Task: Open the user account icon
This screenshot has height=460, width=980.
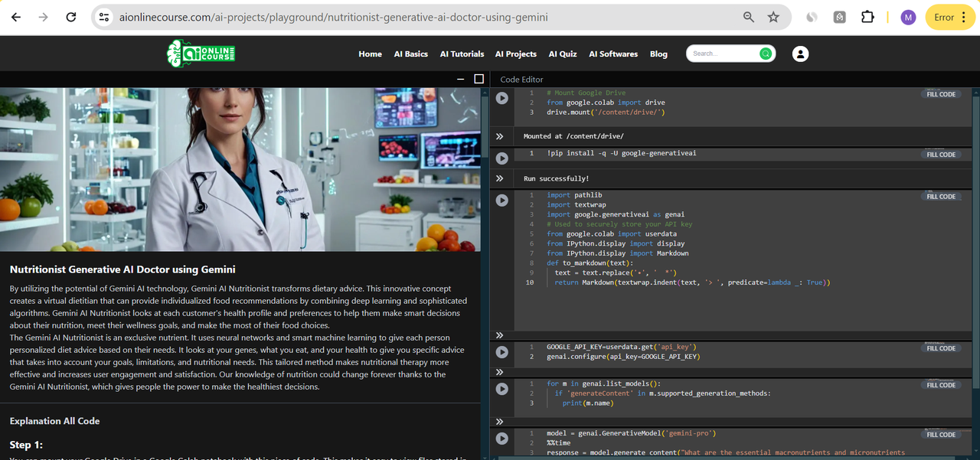Action: coord(800,54)
